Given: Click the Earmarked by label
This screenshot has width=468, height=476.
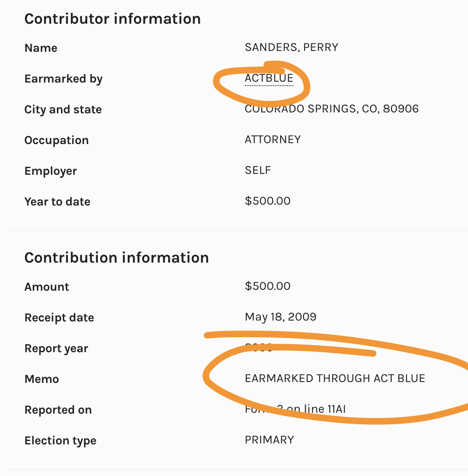Looking at the screenshot, I should (x=63, y=79).
